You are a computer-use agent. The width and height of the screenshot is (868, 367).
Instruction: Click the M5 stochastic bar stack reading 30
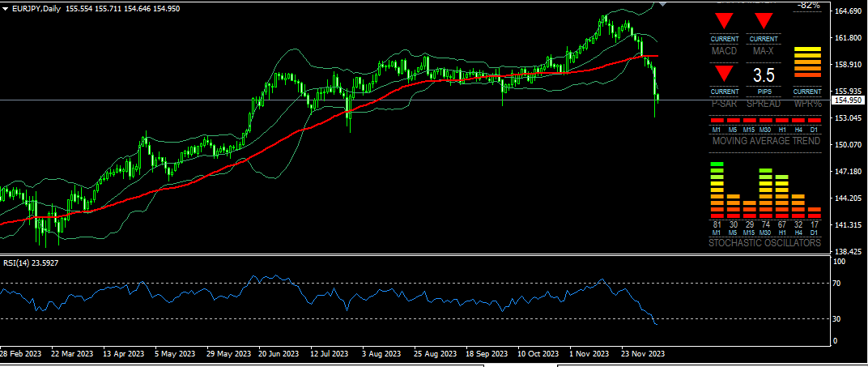click(x=733, y=206)
